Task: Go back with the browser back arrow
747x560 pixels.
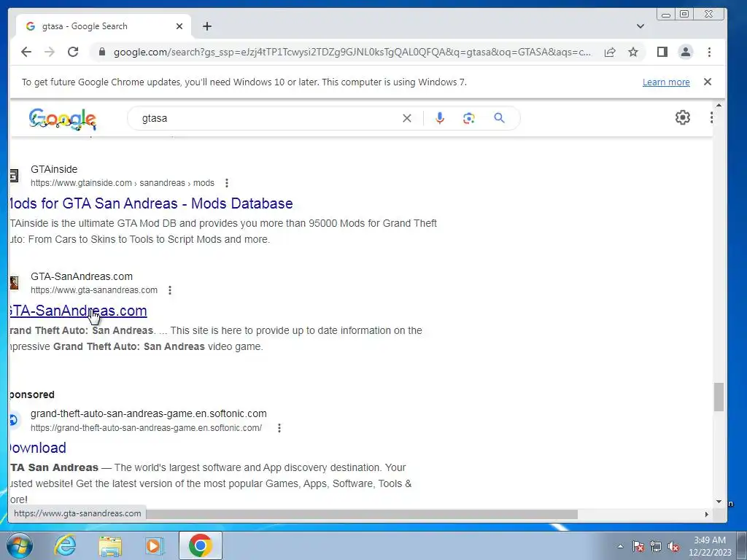Action: [x=26, y=52]
